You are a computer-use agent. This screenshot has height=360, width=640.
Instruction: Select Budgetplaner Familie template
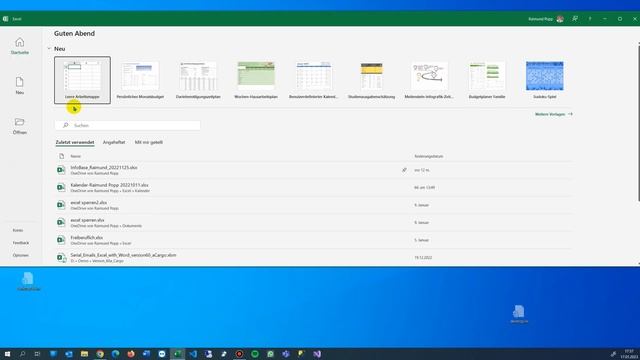click(487, 80)
